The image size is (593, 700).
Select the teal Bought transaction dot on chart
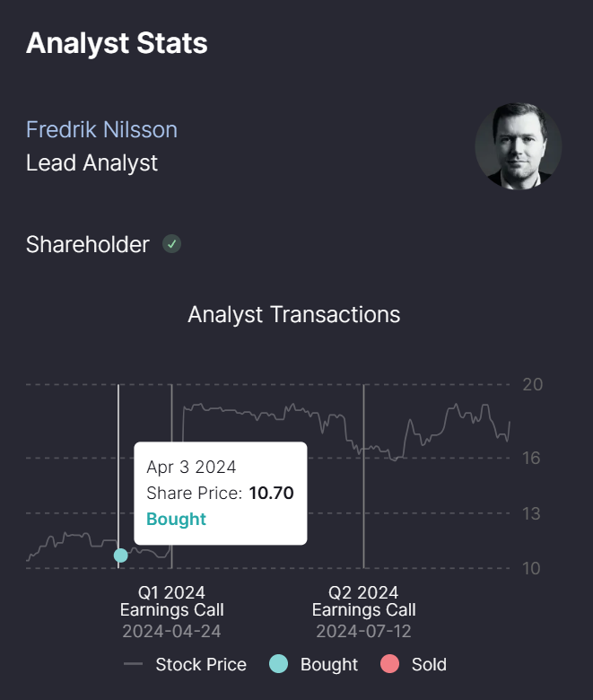120,556
